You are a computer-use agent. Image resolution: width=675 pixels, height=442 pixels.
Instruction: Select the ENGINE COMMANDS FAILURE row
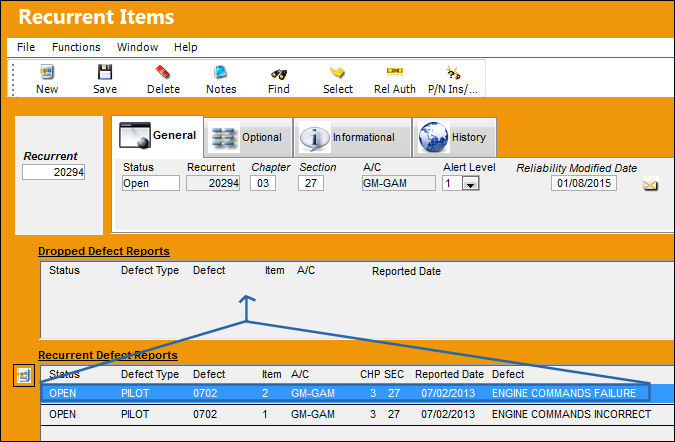pos(357,393)
